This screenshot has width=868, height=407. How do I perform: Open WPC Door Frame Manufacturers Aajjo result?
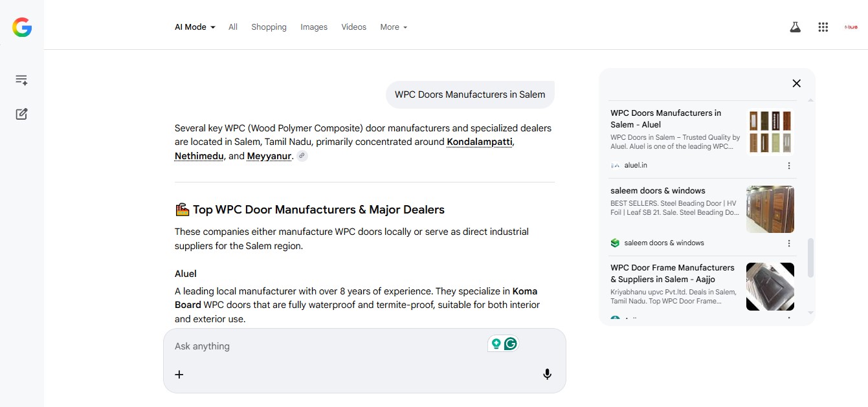coord(673,273)
